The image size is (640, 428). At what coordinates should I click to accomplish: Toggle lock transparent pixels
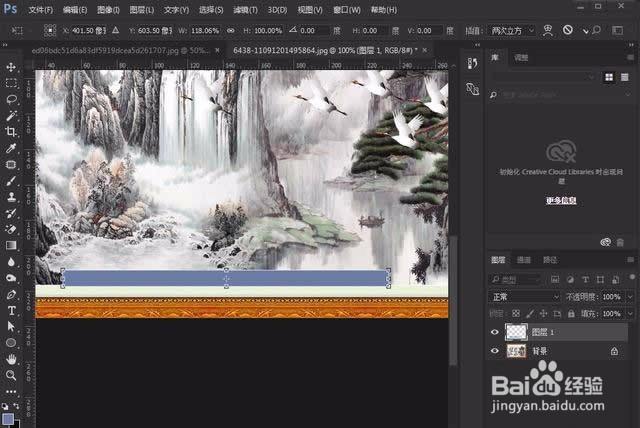[x=516, y=313]
